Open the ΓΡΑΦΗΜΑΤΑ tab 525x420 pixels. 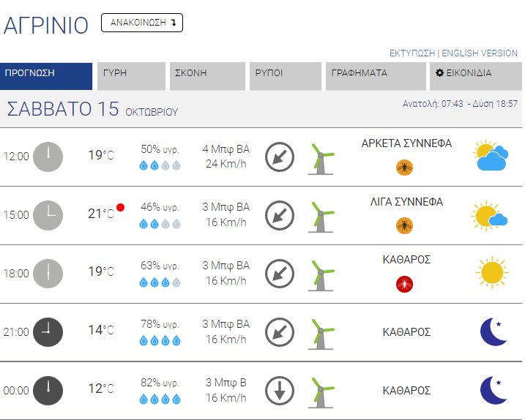(x=375, y=74)
